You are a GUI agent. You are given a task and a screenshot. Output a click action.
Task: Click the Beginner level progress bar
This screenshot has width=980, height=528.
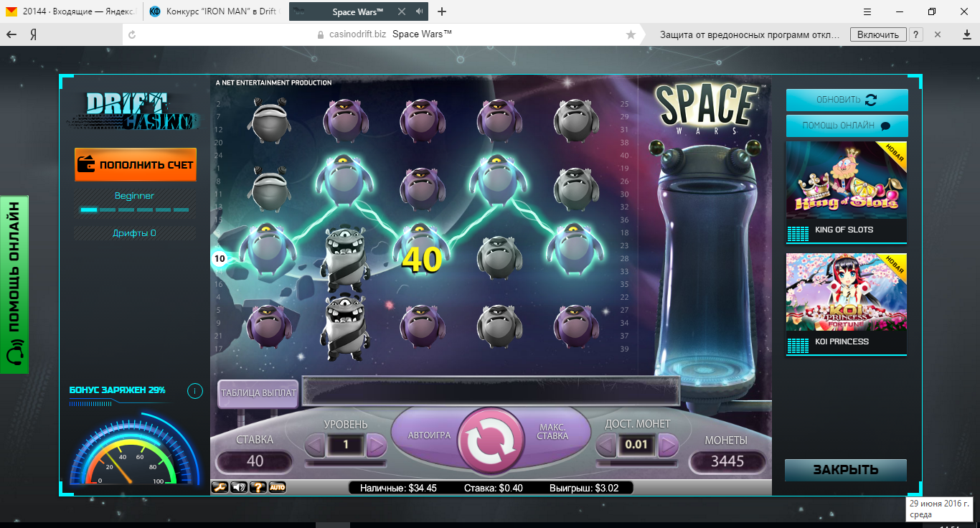point(134,210)
